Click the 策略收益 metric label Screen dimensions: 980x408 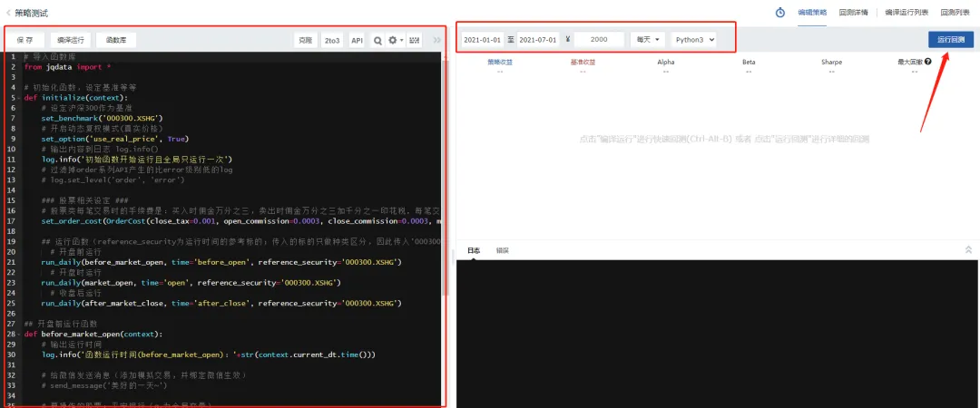click(x=499, y=63)
